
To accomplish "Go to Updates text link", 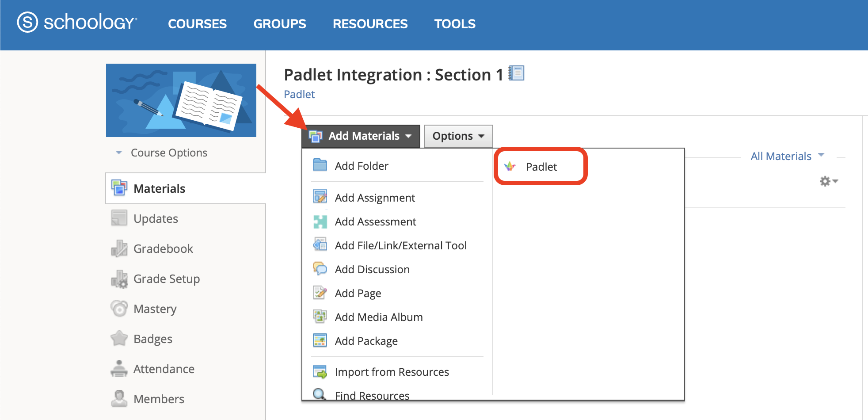I will [156, 219].
